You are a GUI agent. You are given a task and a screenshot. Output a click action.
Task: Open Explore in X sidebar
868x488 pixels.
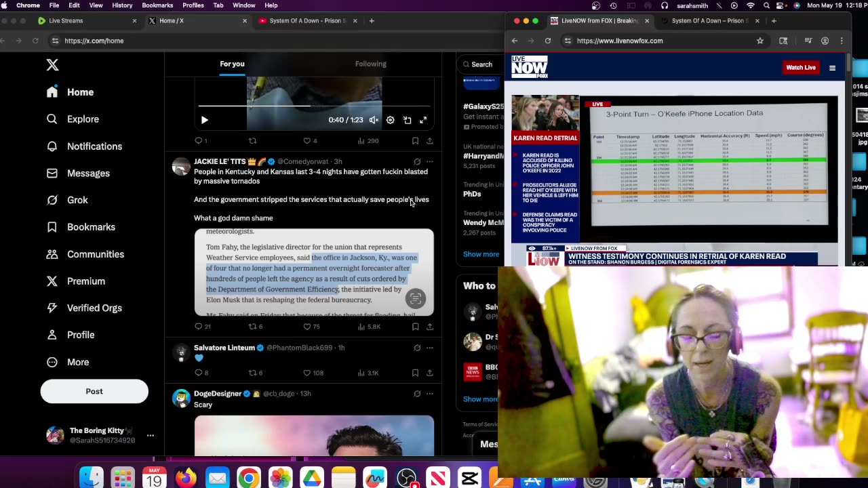coord(73,119)
